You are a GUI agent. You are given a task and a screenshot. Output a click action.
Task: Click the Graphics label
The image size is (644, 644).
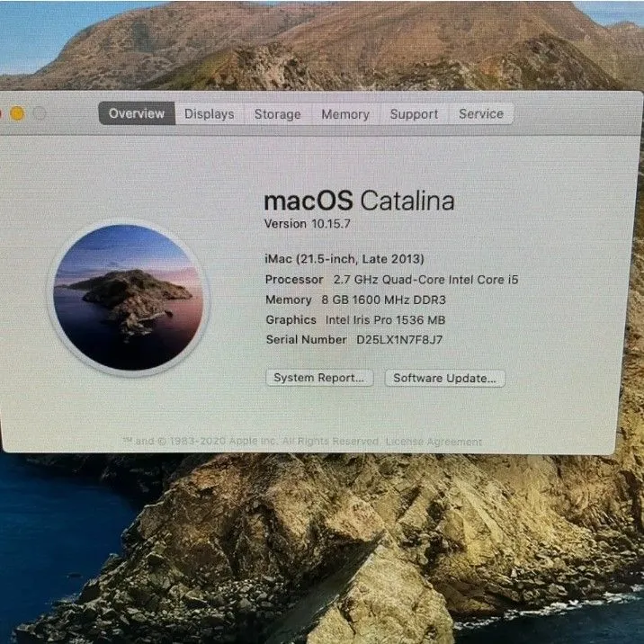point(291,319)
